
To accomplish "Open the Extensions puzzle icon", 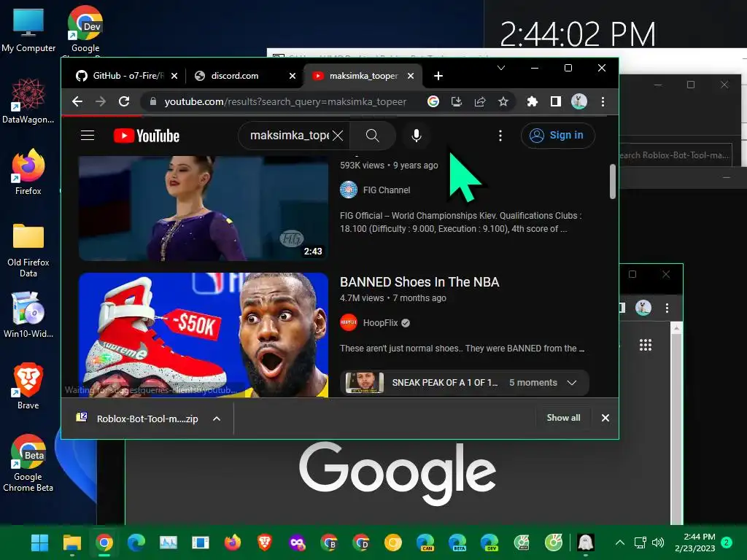I will 532,101.
